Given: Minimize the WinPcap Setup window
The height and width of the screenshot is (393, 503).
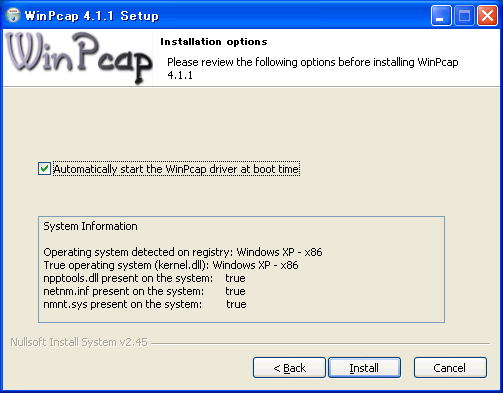Looking at the screenshot, I should pos(441,15).
